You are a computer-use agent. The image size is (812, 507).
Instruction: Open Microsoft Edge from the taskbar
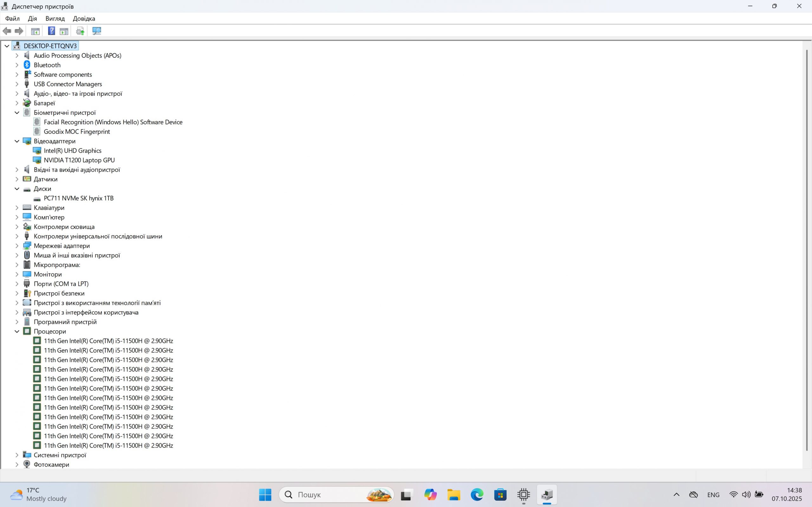(x=477, y=495)
